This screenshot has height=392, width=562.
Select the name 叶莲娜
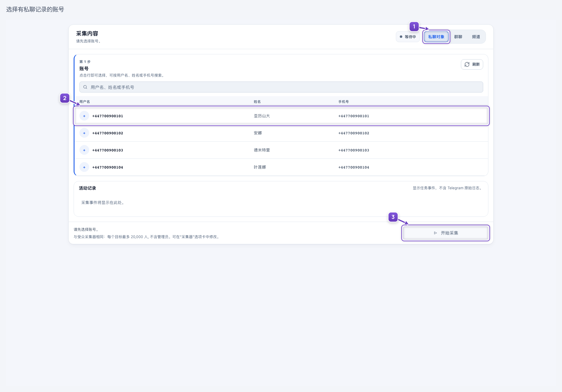[x=260, y=167]
